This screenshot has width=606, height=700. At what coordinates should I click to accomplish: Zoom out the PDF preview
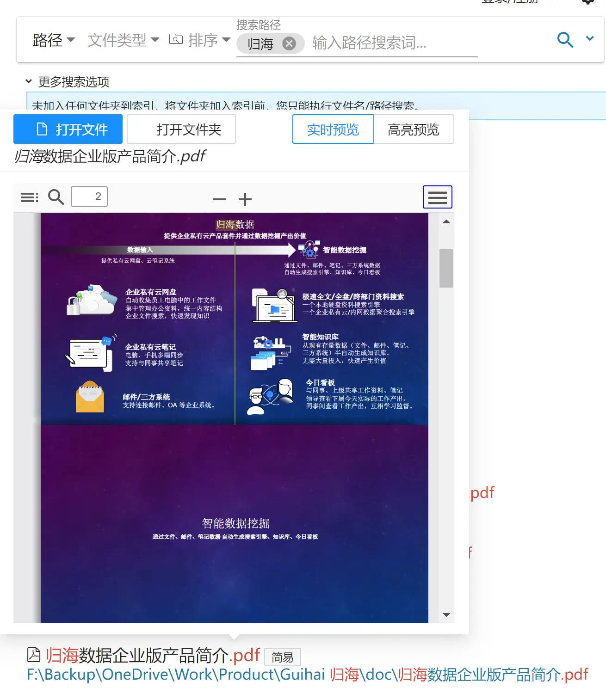(219, 199)
